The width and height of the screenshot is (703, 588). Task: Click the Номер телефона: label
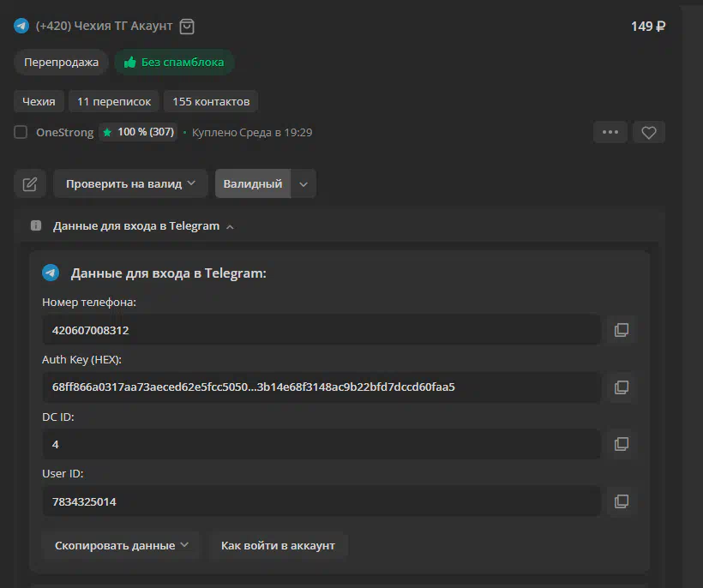[x=89, y=302]
